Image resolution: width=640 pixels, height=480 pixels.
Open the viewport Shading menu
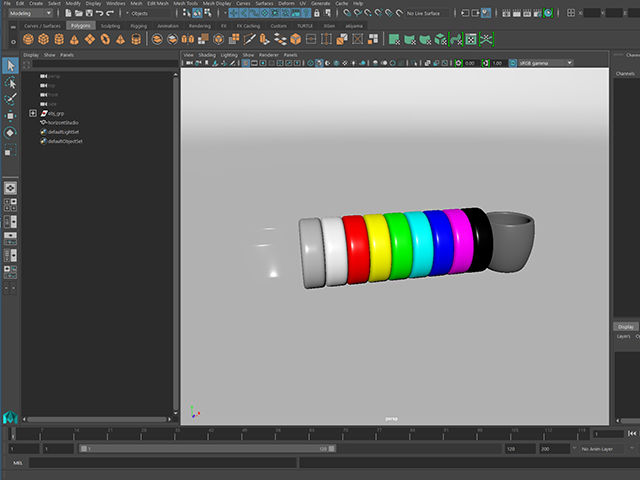point(207,55)
